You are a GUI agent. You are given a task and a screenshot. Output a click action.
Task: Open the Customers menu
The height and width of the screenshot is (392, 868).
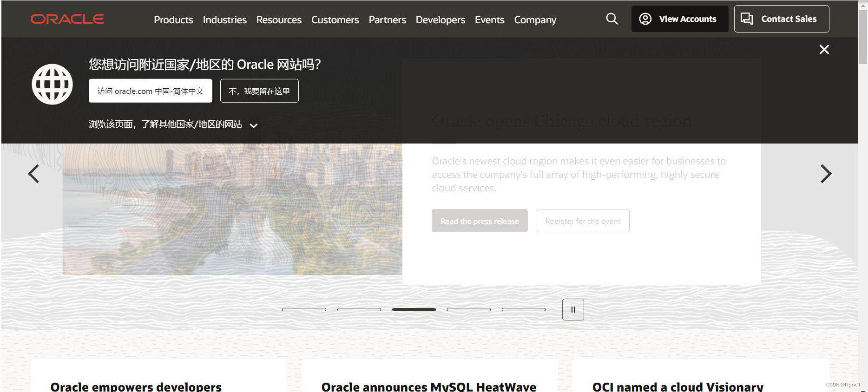(x=335, y=20)
